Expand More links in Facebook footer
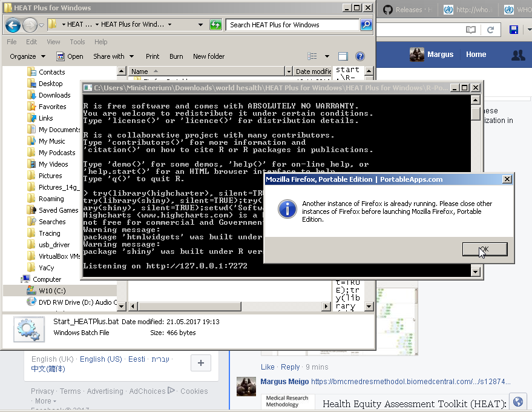 click(45, 401)
